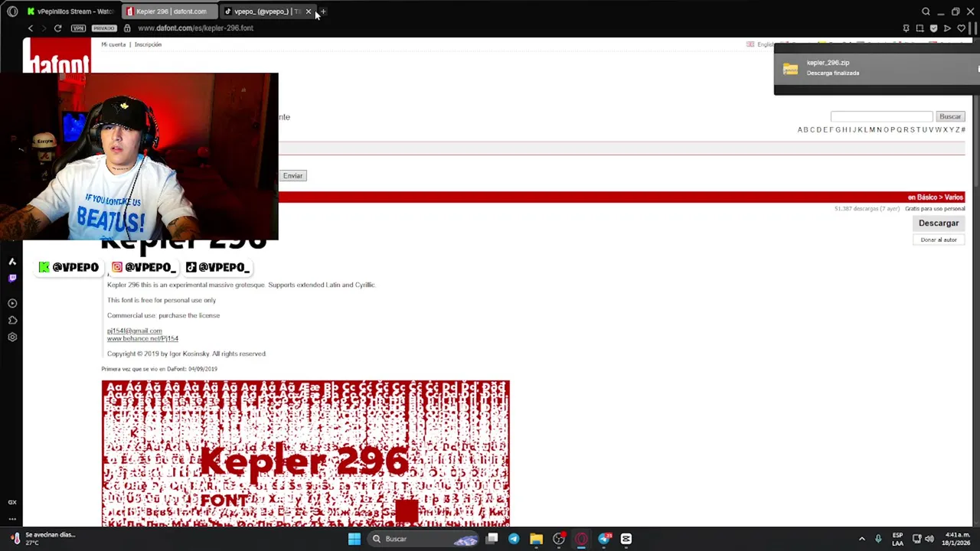Browse fonts starting with letter Z
The image size is (980, 551).
pyautogui.click(x=957, y=130)
